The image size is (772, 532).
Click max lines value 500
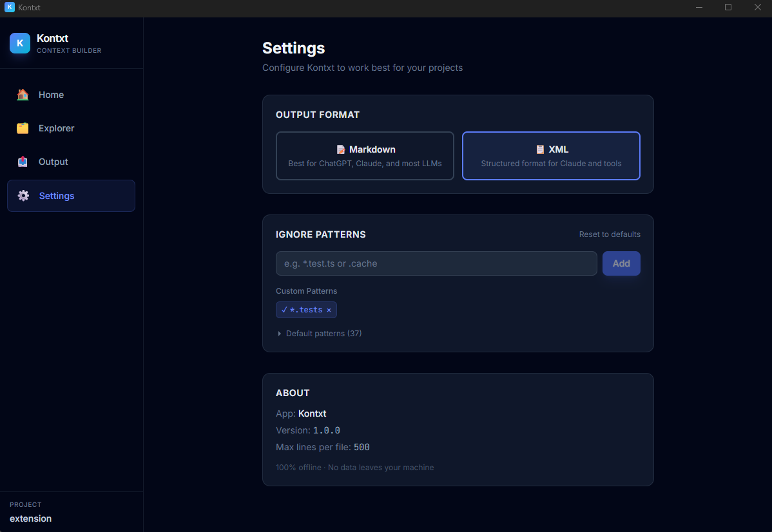362,447
